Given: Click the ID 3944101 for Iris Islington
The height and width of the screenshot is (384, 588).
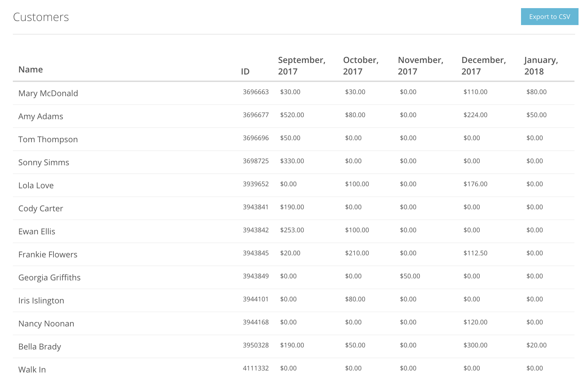Looking at the screenshot, I should 255,299.
